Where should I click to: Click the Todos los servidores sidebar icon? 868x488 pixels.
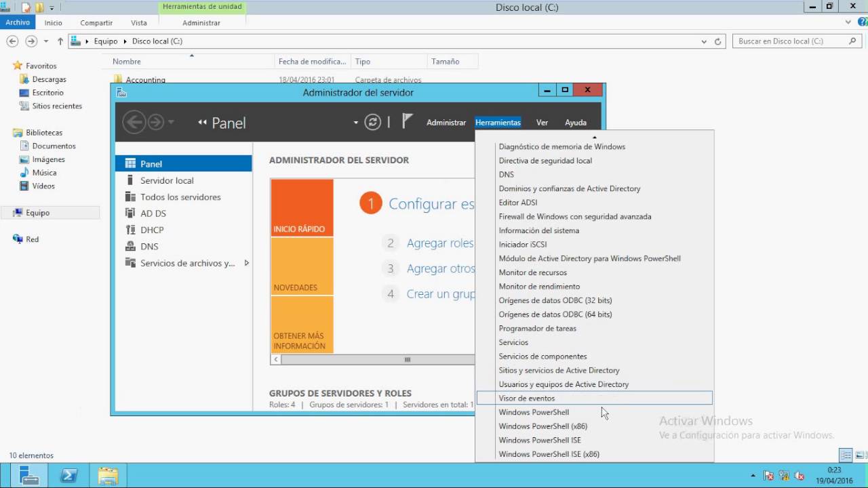(x=130, y=197)
